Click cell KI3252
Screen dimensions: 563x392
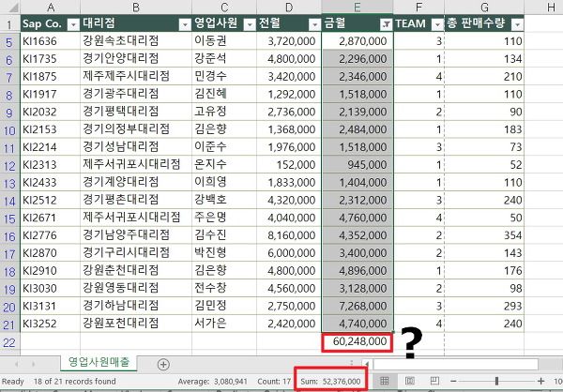[51, 324]
